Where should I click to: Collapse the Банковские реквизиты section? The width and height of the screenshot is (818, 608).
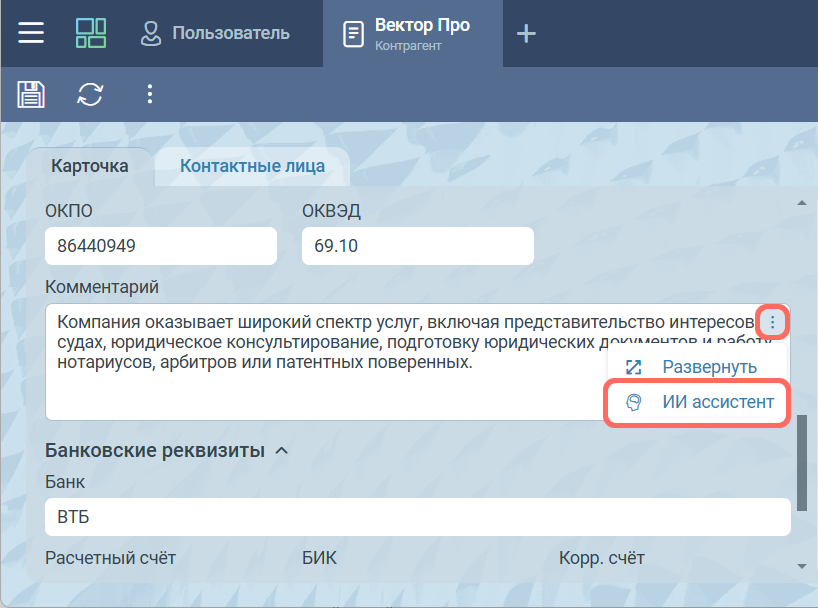(x=282, y=451)
